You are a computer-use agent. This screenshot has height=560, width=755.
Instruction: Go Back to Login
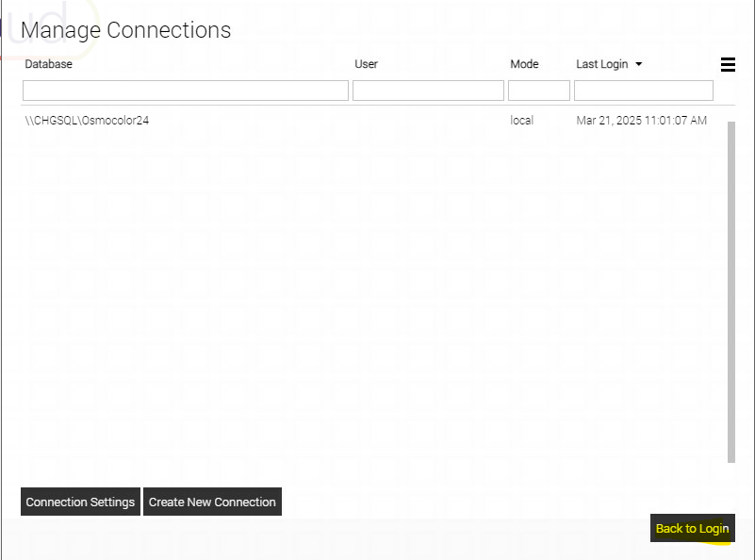click(692, 528)
